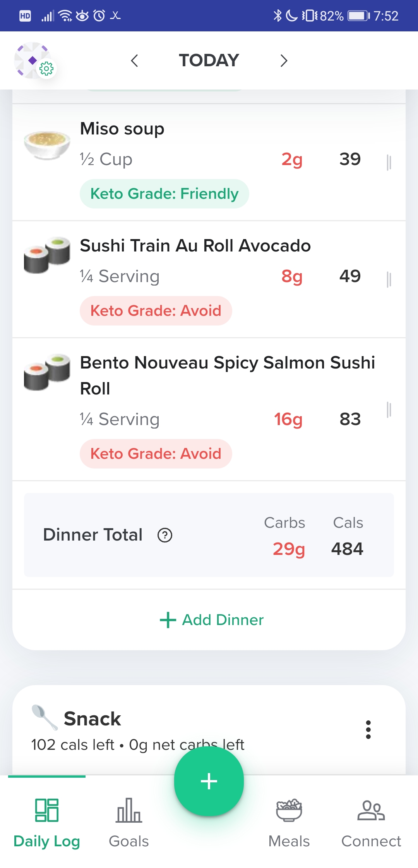Tap Dinner Total help question mark
The image size is (418, 868).
(165, 535)
